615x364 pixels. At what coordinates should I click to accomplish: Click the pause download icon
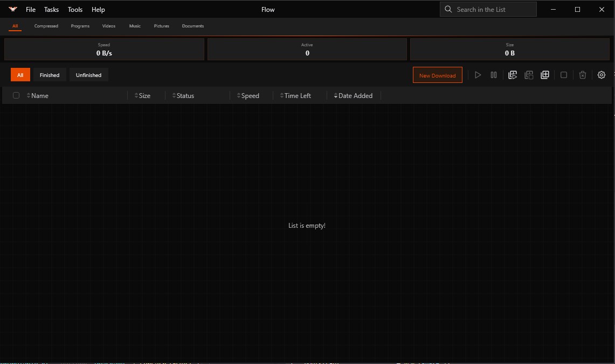(494, 75)
